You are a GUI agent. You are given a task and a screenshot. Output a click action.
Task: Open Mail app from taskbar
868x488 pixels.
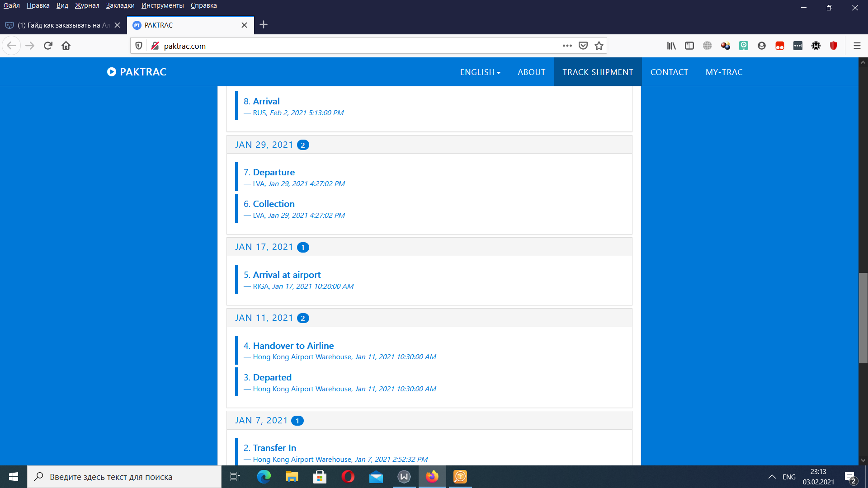tap(376, 477)
